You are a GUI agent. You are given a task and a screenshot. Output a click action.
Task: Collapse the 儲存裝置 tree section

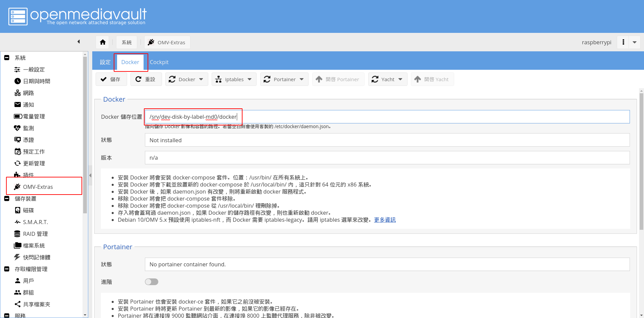click(x=7, y=199)
